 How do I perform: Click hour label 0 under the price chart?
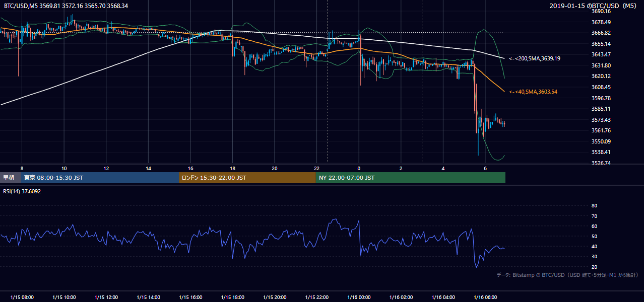[359, 168]
